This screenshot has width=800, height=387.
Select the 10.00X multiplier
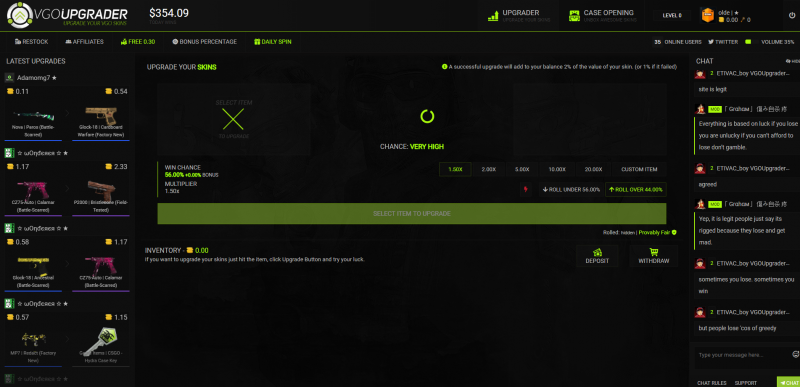[557, 169]
